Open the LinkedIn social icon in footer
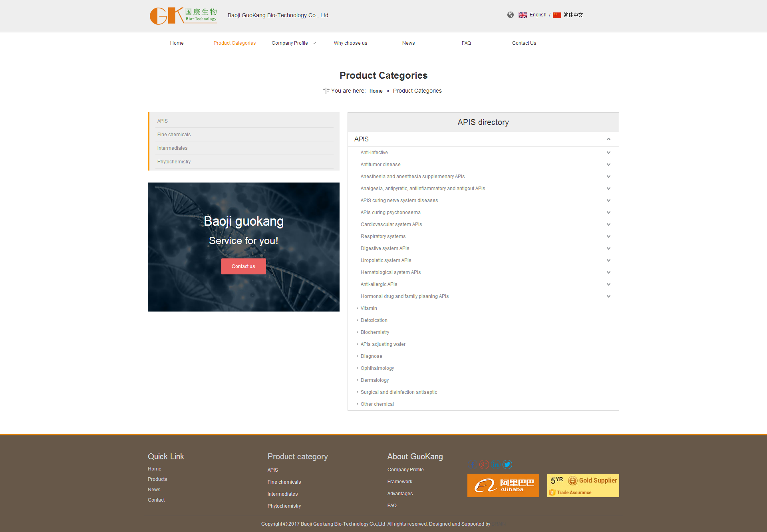Screen dimensions: 767x532 496,465
